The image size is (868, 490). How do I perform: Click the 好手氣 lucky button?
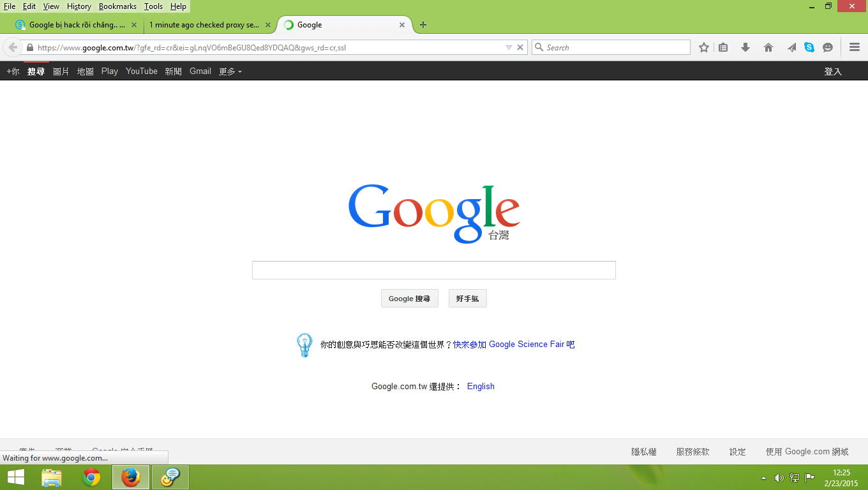468,299
